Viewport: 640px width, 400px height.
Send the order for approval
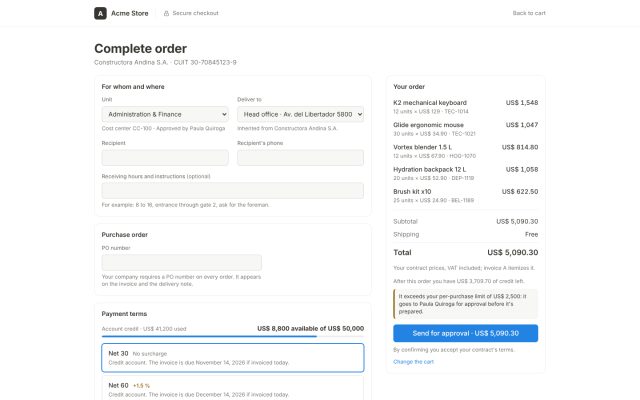tap(465, 333)
